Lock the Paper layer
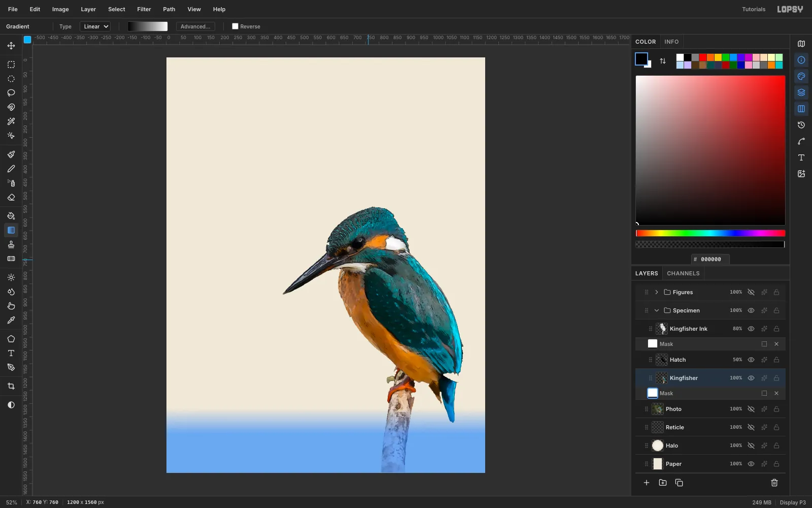Viewport: 812px width, 508px height. (x=776, y=464)
